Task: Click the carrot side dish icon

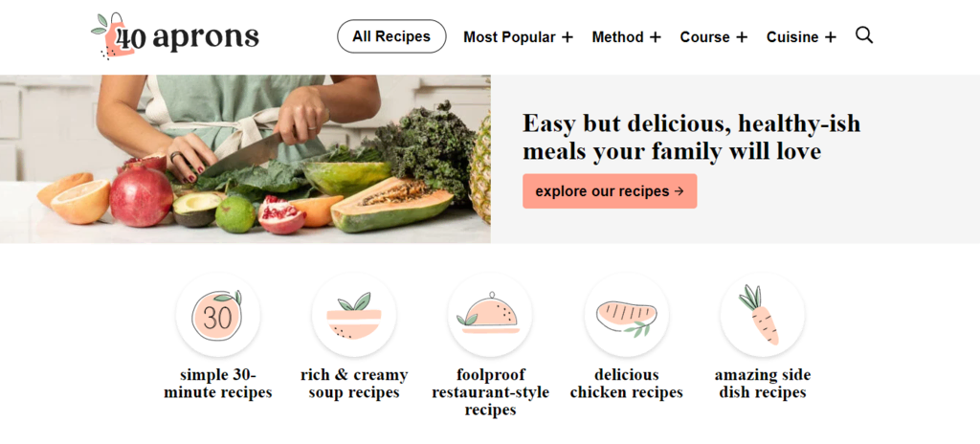Action: [763, 315]
